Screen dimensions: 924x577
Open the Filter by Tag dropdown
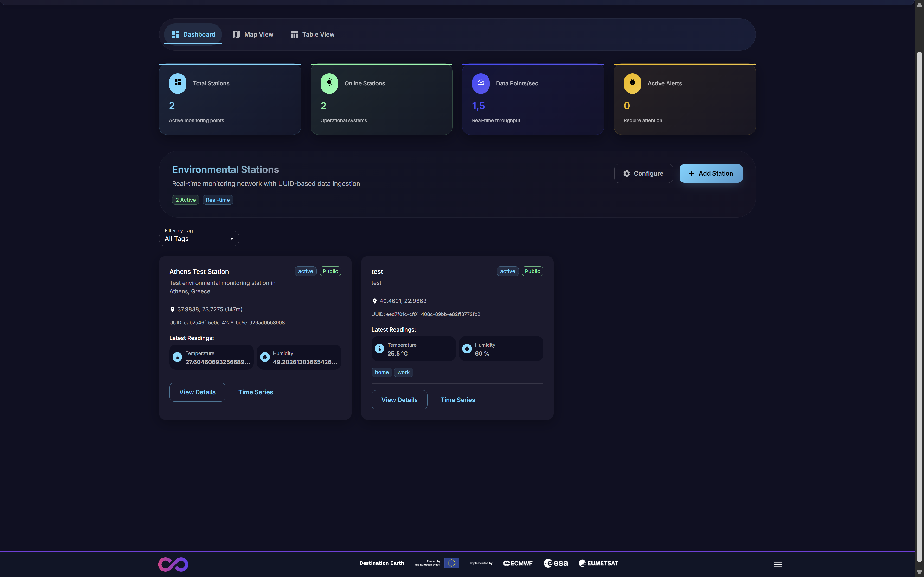(199, 238)
